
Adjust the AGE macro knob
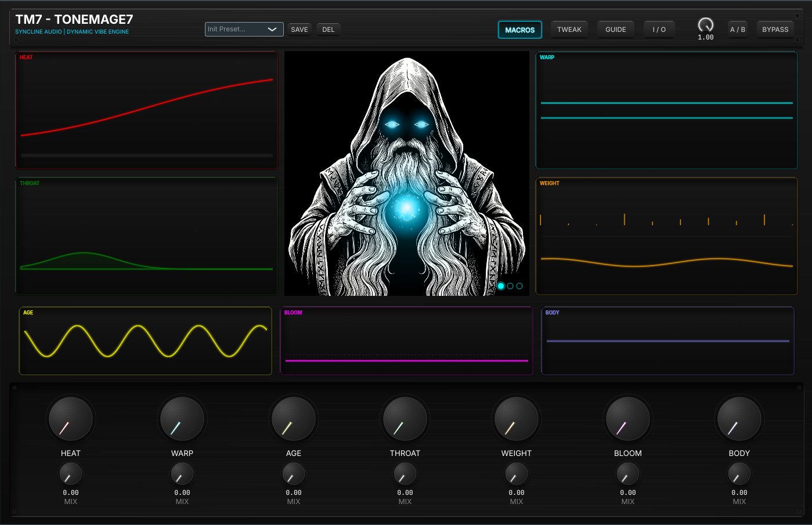pos(293,419)
